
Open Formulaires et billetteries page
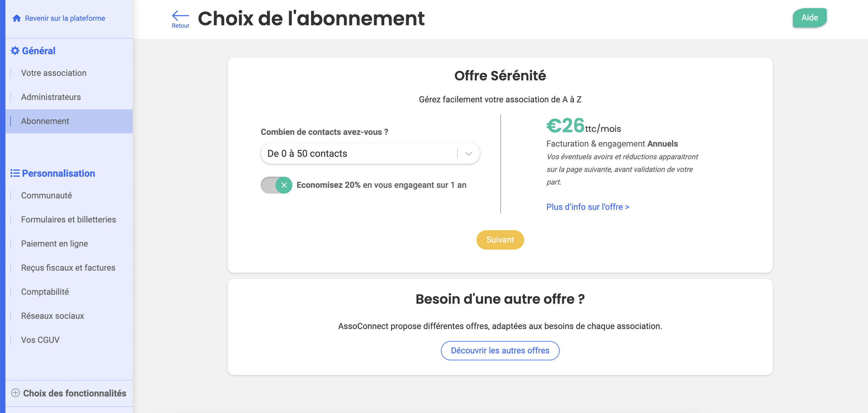pyautogui.click(x=68, y=219)
